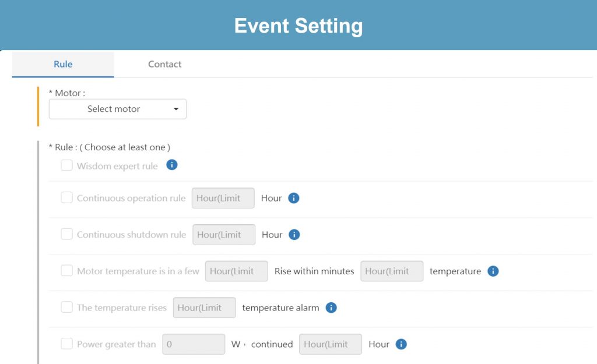Viewport: 597px width, 364px height.
Task: Check the Power greater than checkbox
Action: (x=67, y=344)
